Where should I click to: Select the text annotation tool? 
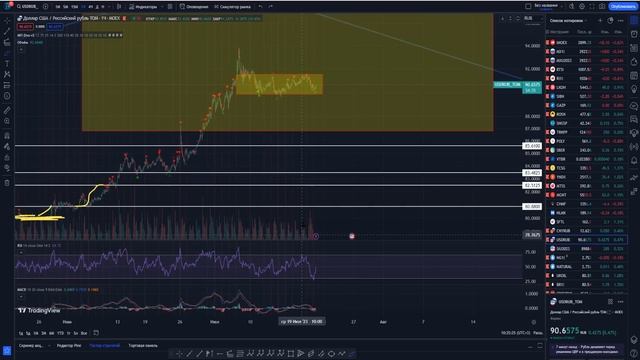coord(7,64)
